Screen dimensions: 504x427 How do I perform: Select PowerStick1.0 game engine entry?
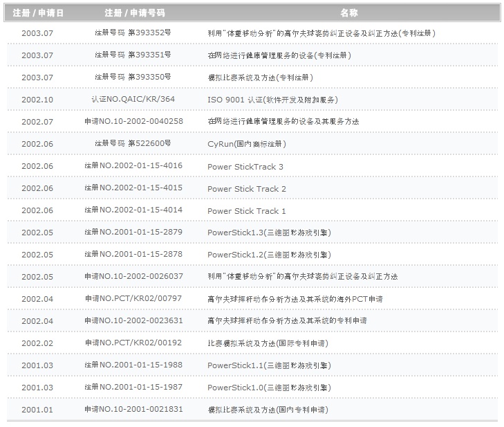coord(269,388)
